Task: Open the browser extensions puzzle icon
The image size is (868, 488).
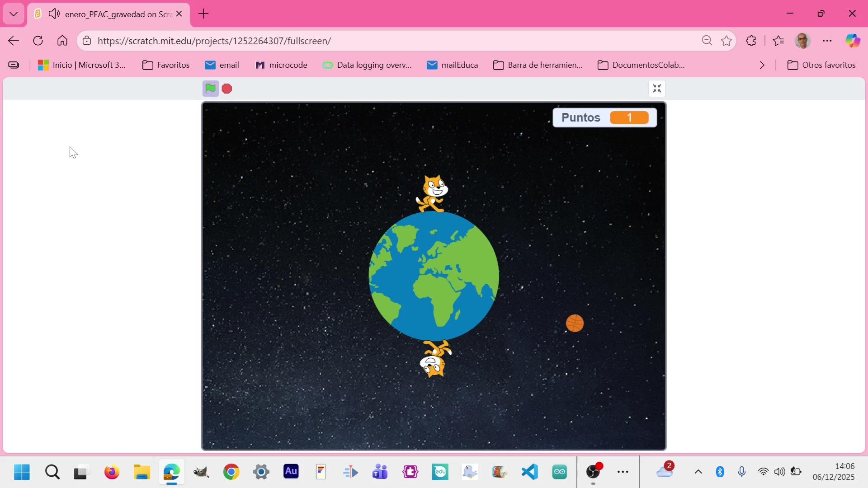Action: pyautogui.click(x=751, y=41)
